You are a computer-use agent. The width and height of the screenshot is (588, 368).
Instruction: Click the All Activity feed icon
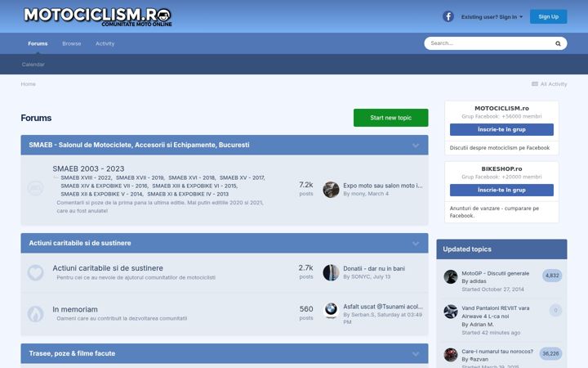(x=535, y=84)
